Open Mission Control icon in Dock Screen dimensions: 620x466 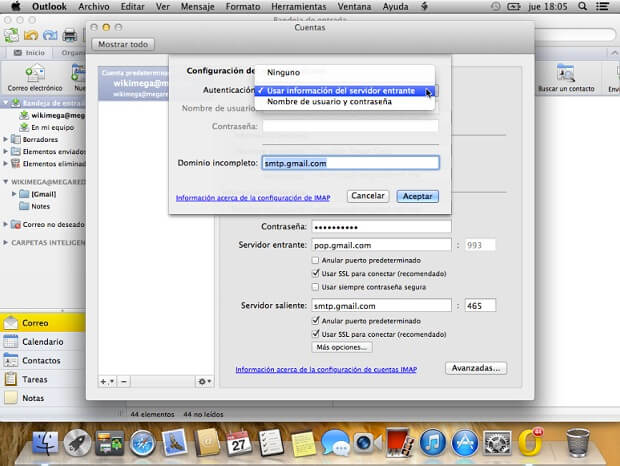click(x=110, y=443)
